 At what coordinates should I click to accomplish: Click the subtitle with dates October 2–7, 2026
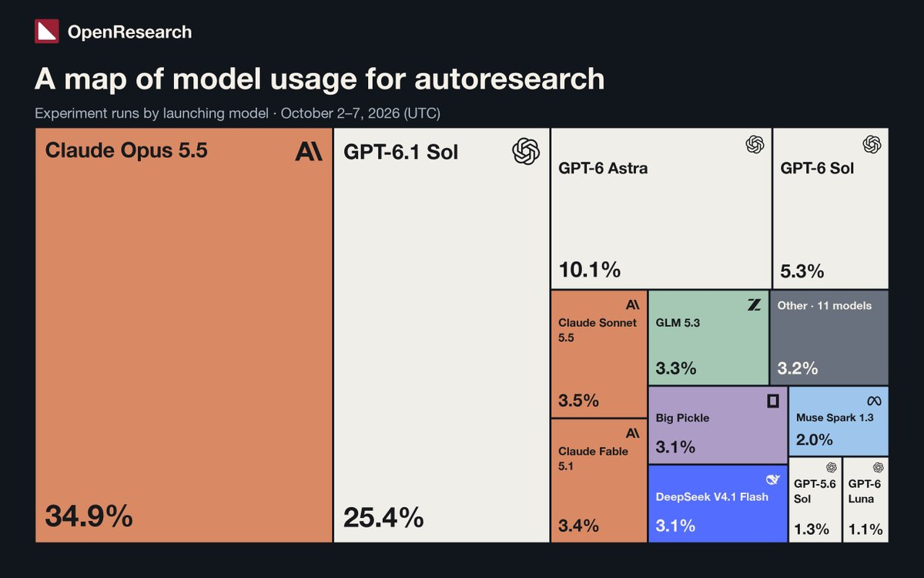237,113
